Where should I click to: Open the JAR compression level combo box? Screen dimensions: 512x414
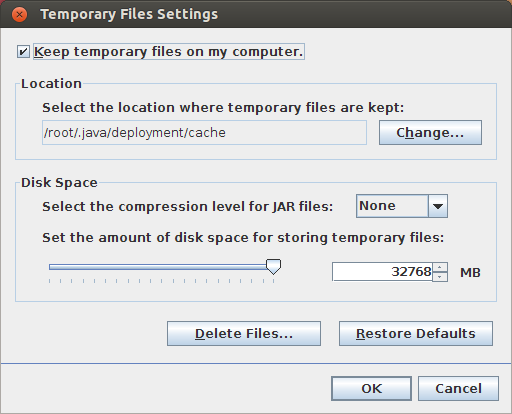pyautogui.click(x=402, y=206)
